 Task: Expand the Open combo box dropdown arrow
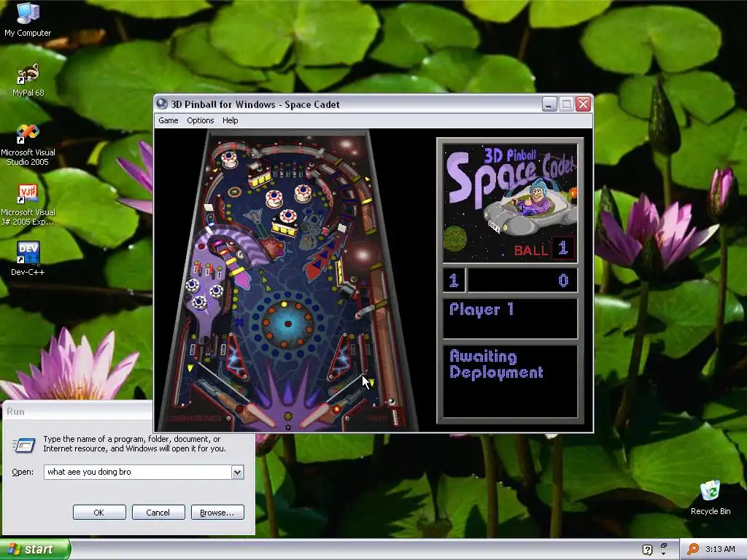pos(237,472)
